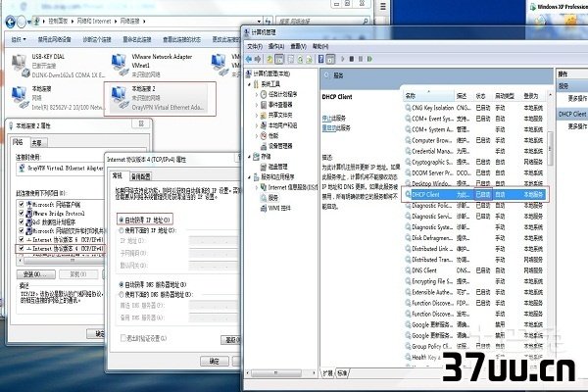Select 使用下面的 IP 地址 radio button
Viewport: 588px width, 392px height.
click(x=122, y=230)
